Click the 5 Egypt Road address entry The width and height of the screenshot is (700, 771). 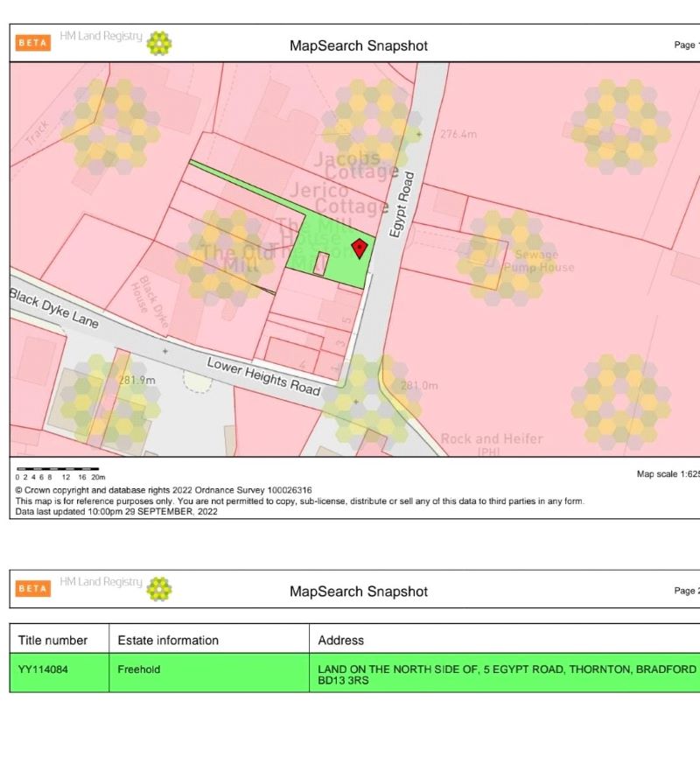(x=507, y=674)
